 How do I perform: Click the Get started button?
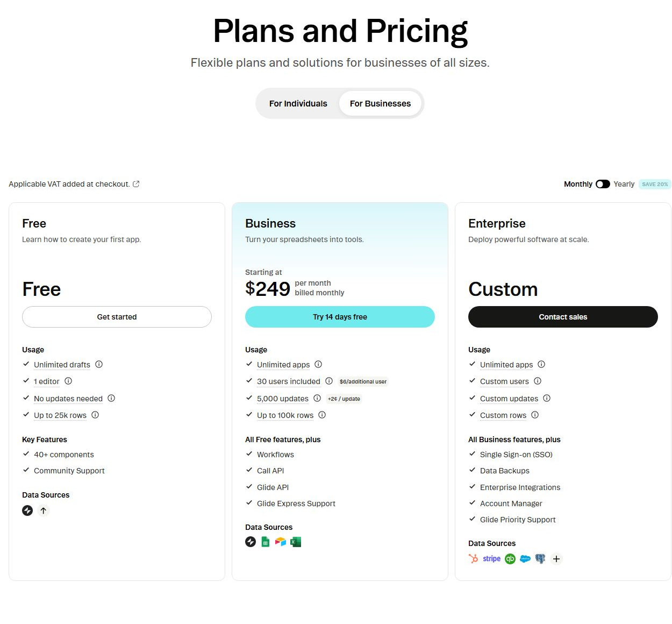117,317
